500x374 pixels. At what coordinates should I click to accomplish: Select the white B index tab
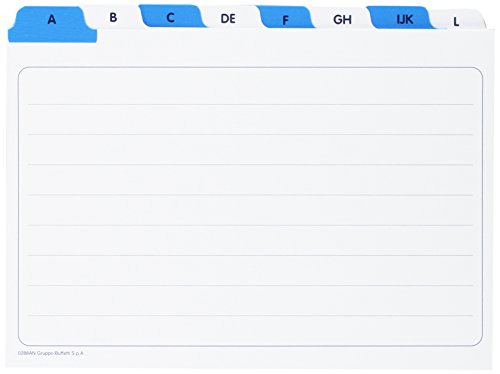pyautogui.click(x=113, y=17)
